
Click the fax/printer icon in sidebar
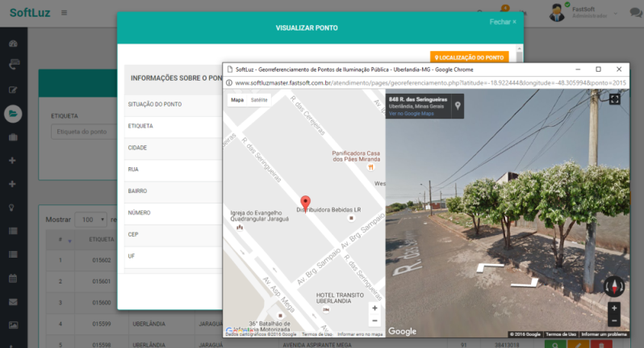pyautogui.click(x=14, y=65)
